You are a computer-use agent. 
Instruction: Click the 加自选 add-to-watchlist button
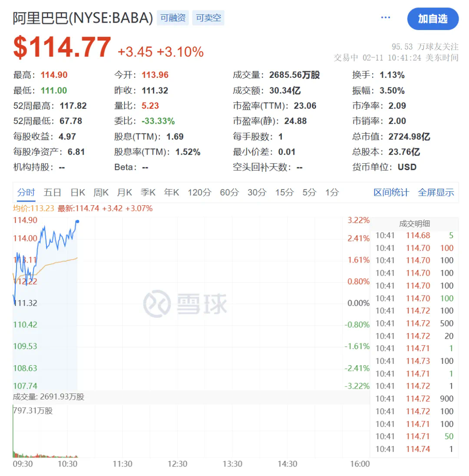(x=433, y=20)
